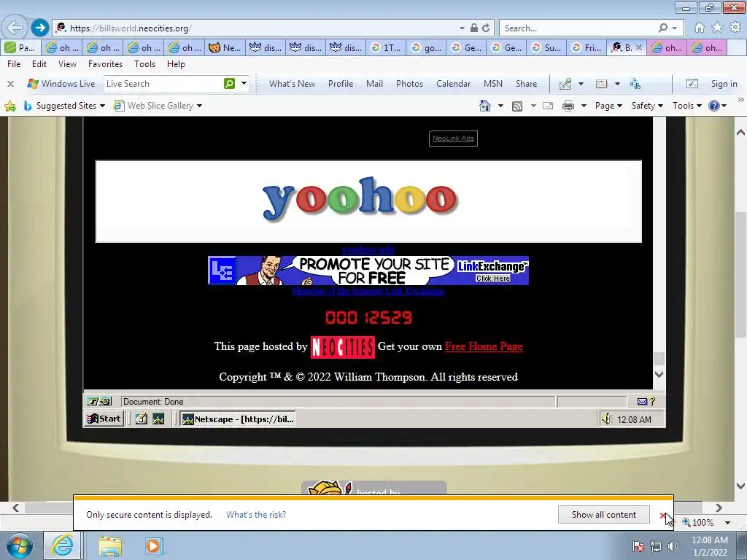
Task: Expand the address bar URL history dropdown
Action: click(462, 28)
